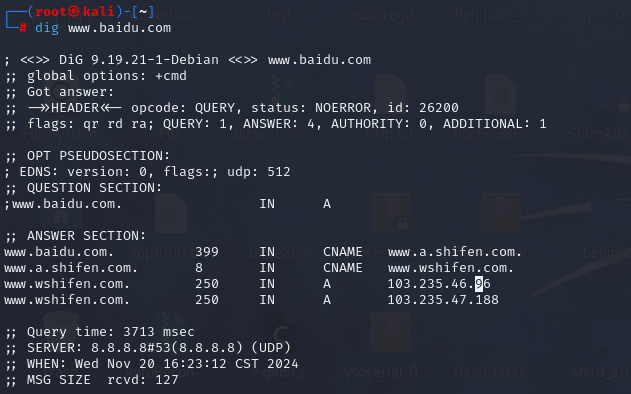The height and width of the screenshot is (394, 631).
Task: Select the File System desktop icon label
Action: [x=60, y=134]
